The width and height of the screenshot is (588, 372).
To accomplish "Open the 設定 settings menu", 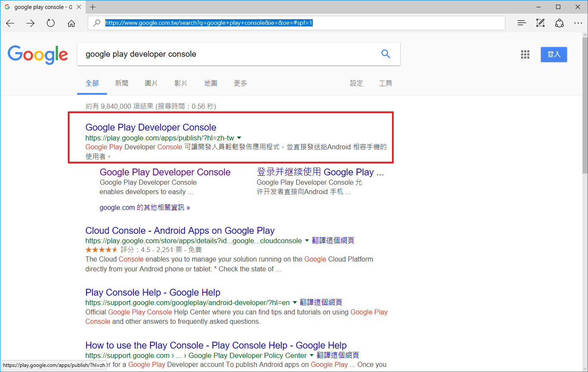I will click(356, 83).
